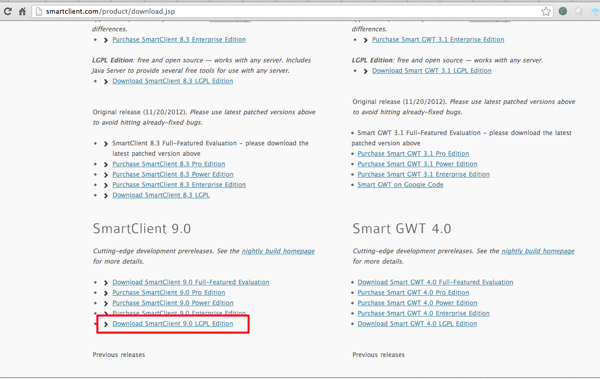Click the green circle extension icon

[x=562, y=11]
